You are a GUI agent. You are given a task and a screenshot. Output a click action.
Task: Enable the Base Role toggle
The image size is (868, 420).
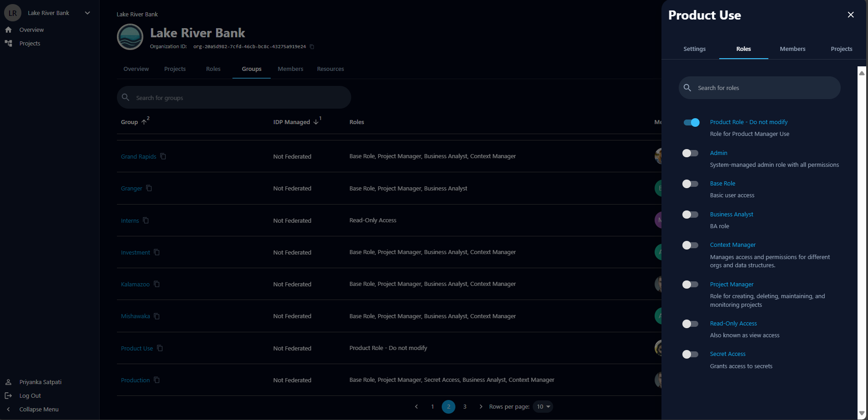tap(690, 184)
